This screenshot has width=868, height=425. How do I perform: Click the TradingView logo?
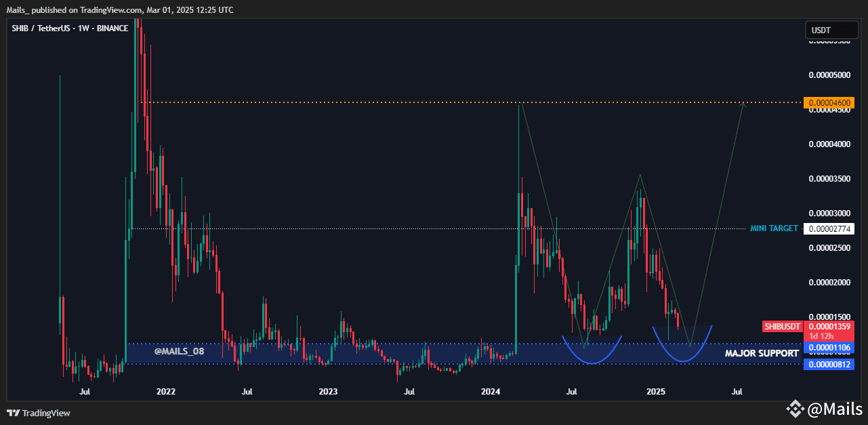39,413
